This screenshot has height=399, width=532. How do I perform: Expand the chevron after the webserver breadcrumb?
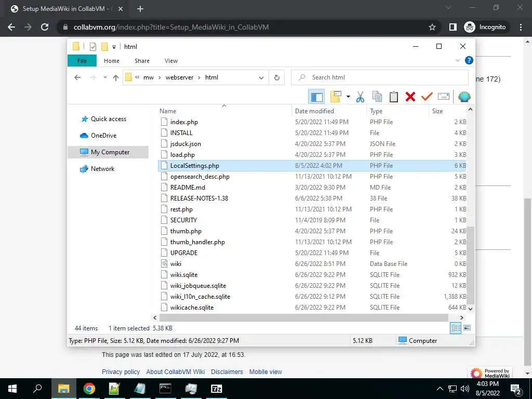(199, 77)
